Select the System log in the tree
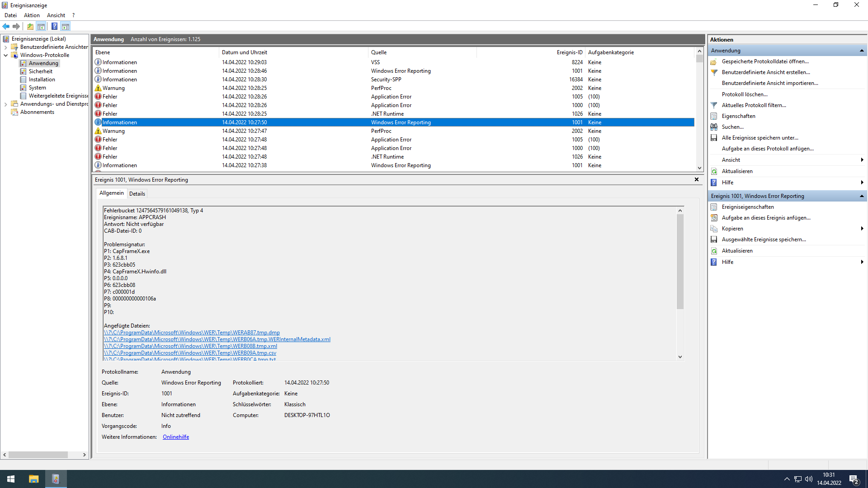The height and width of the screenshot is (488, 868). (38, 88)
